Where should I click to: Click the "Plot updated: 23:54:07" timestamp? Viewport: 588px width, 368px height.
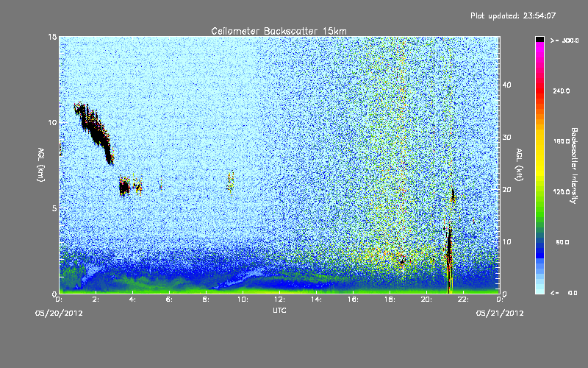pos(513,15)
